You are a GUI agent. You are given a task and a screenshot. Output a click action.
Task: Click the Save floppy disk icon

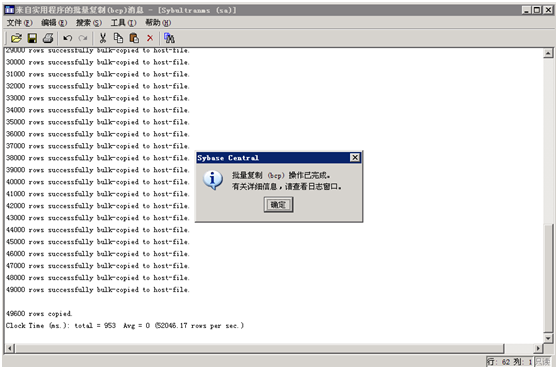pos(32,38)
